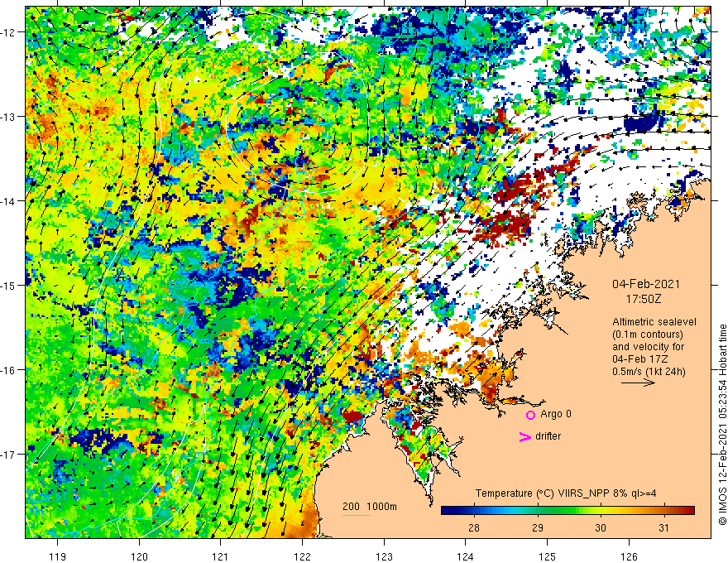Click the magenta Argo circle marker
Image resolution: width=728 pixels, height=563 pixels.
(530, 415)
